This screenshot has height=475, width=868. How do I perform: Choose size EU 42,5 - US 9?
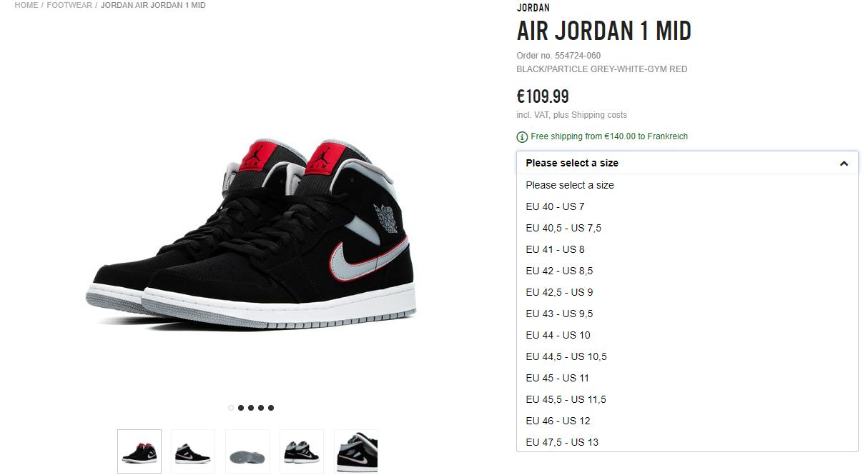coord(687,292)
